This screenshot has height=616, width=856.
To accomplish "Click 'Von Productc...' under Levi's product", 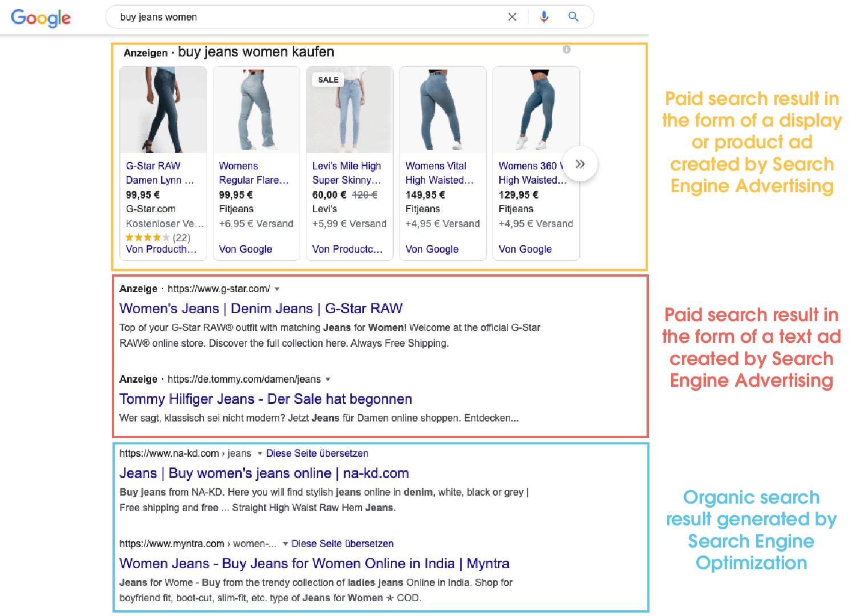I will 347,249.
